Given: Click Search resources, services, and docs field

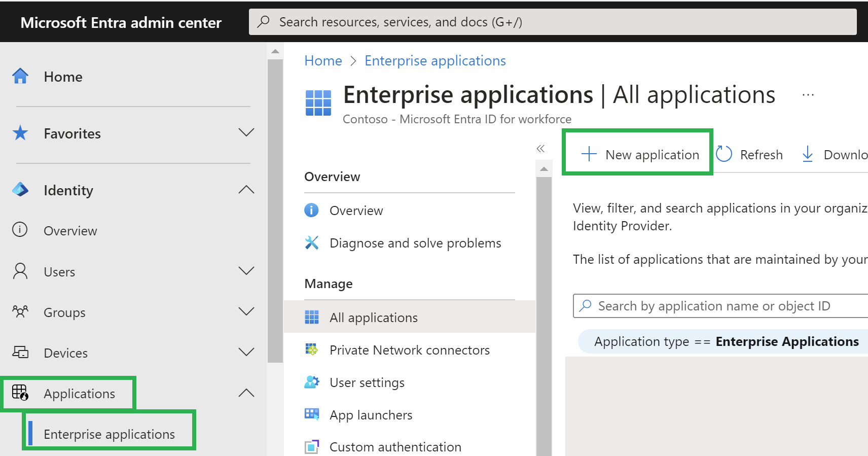Looking at the screenshot, I should (x=553, y=22).
